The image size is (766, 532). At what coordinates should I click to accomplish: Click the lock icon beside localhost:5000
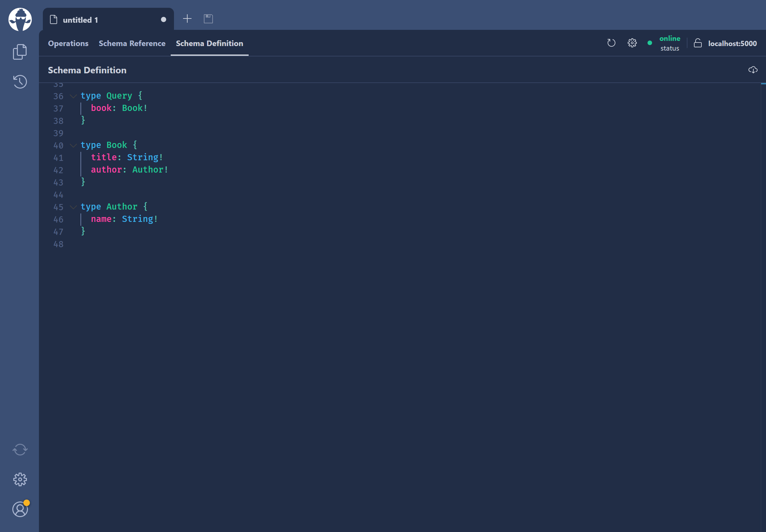click(698, 43)
